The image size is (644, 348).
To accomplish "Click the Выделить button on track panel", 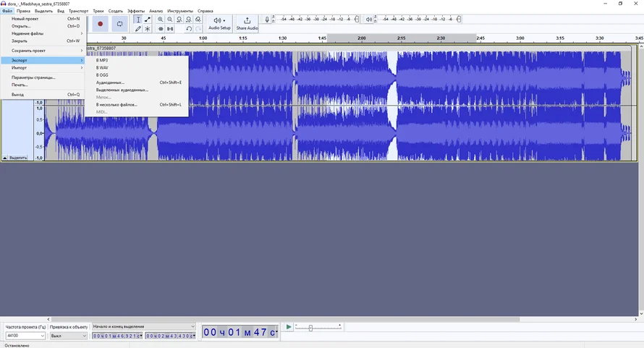I will tap(18, 157).
